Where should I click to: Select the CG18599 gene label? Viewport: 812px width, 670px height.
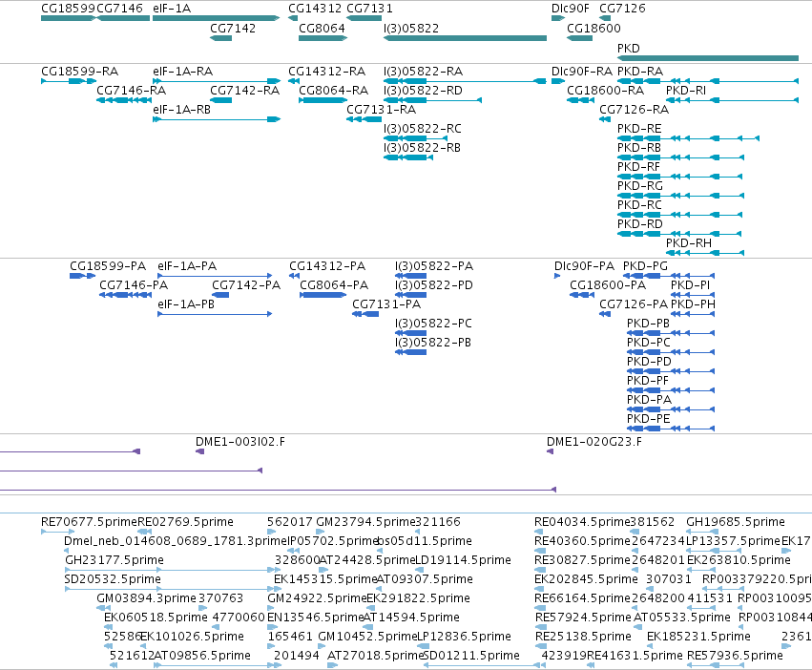(69, 9)
